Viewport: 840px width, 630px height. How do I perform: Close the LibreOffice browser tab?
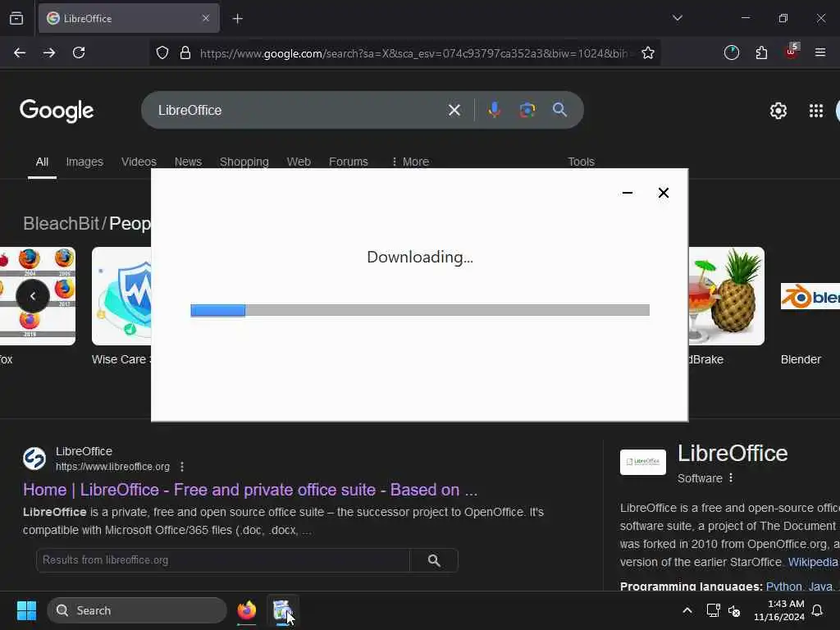(x=206, y=18)
